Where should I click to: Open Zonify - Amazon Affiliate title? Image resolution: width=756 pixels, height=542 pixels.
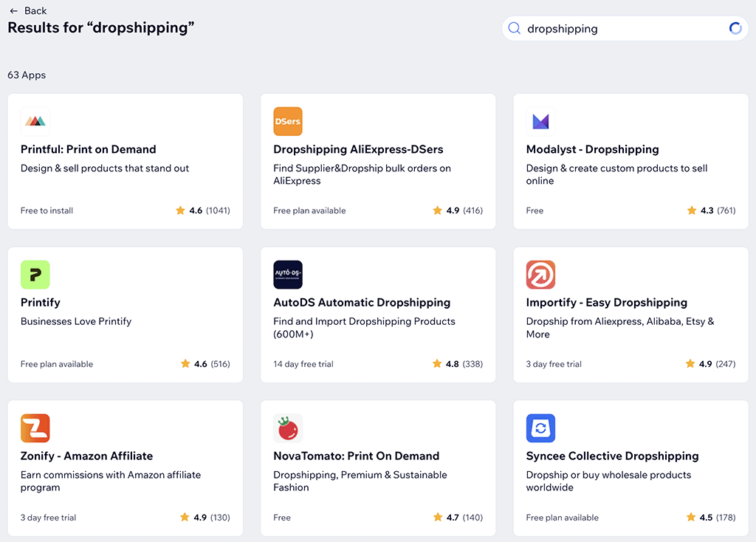[x=87, y=456]
